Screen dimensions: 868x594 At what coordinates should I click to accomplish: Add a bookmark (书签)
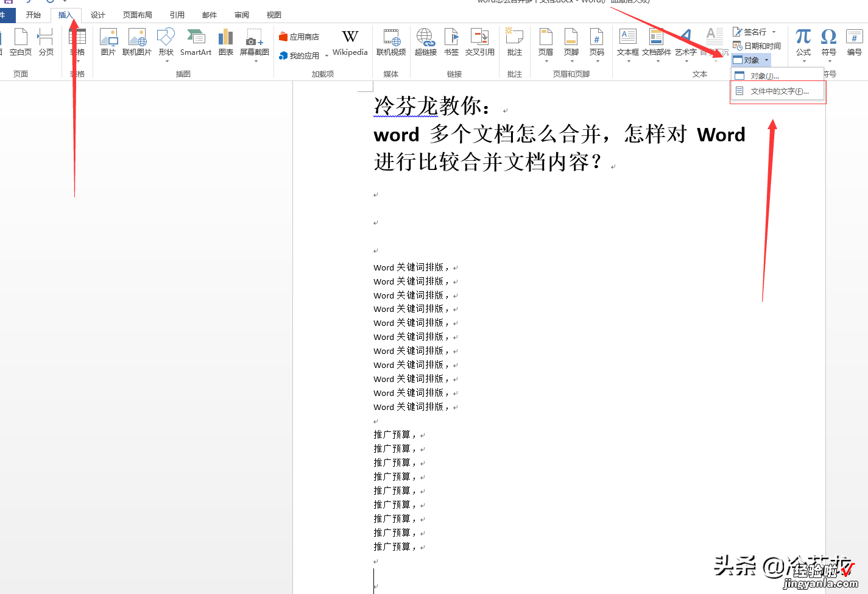point(451,42)
